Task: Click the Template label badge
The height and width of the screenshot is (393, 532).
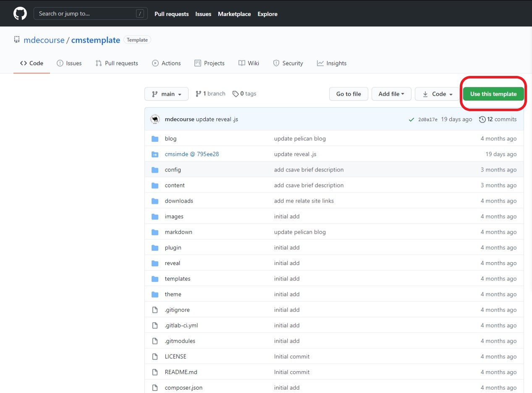Action: [x=137, y=40]
